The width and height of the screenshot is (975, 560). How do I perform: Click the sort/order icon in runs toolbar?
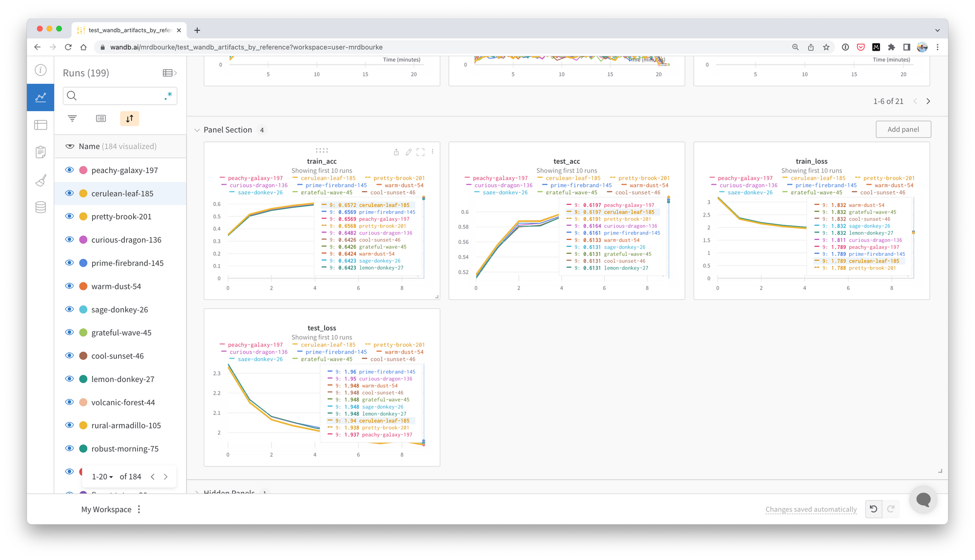click(129, 118)
